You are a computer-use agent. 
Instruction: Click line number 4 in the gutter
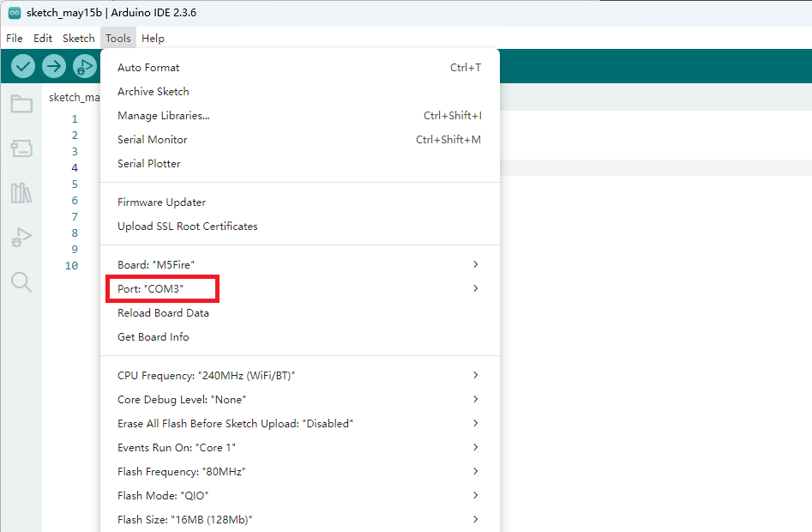(x=75, y=168)
